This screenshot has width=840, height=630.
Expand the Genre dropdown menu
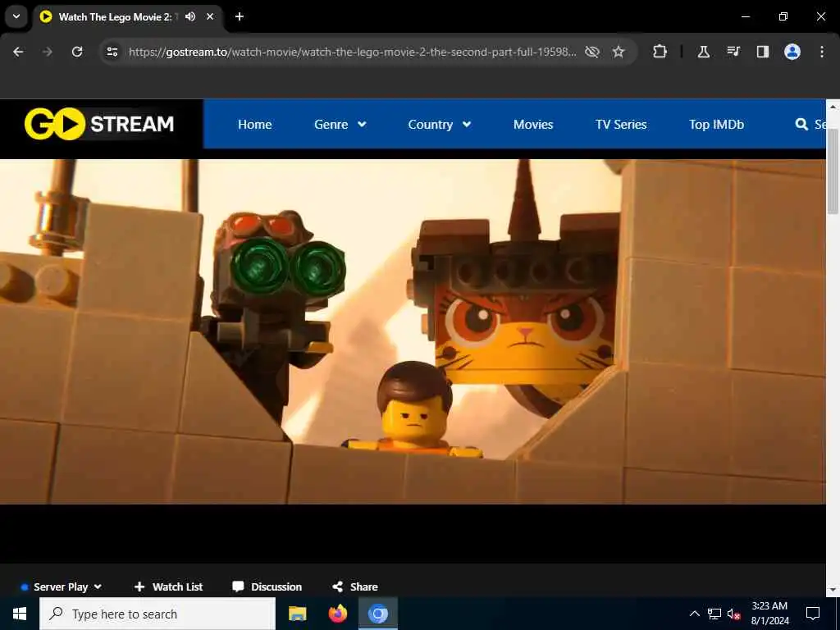pos(340,125)
